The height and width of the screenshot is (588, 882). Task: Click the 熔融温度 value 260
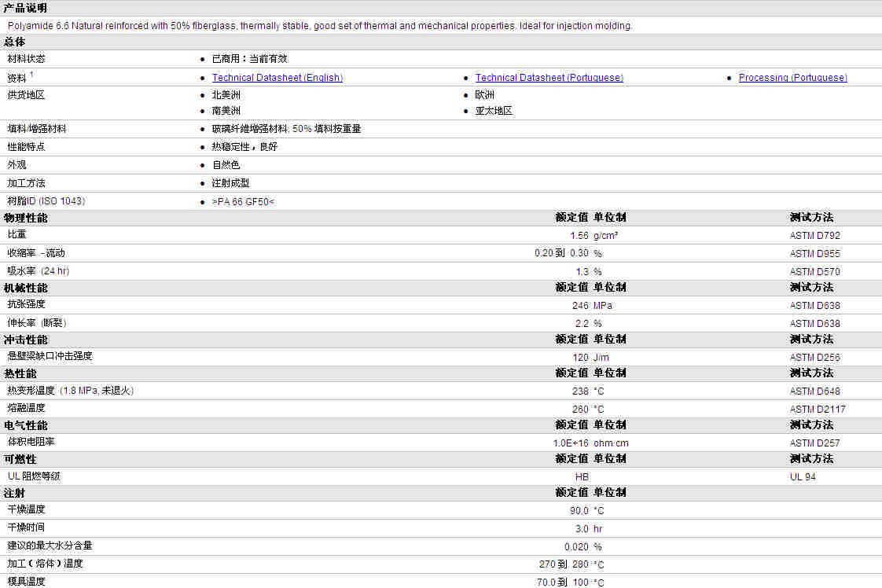click(x=580, y=409)
